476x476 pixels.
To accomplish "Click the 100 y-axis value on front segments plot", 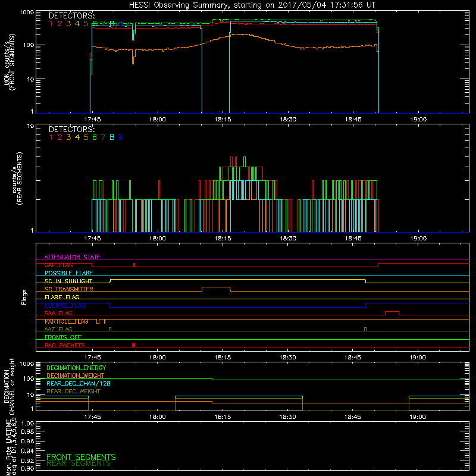I will coord(29,45).
